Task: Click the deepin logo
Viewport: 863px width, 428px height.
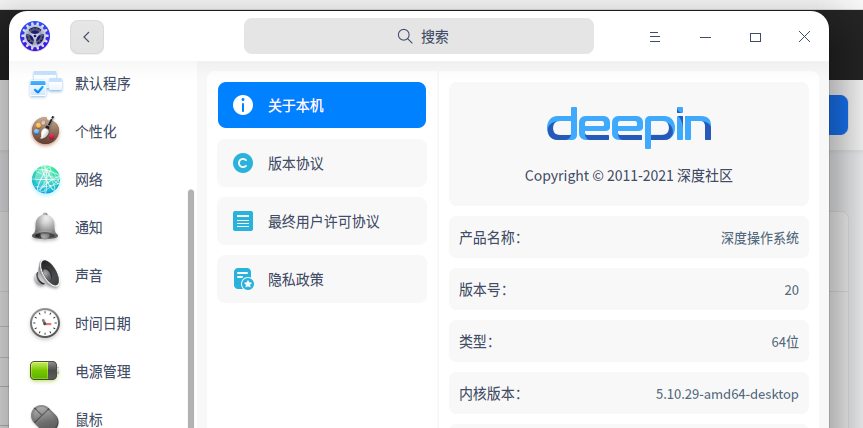Action: click(x=629, y=128)
